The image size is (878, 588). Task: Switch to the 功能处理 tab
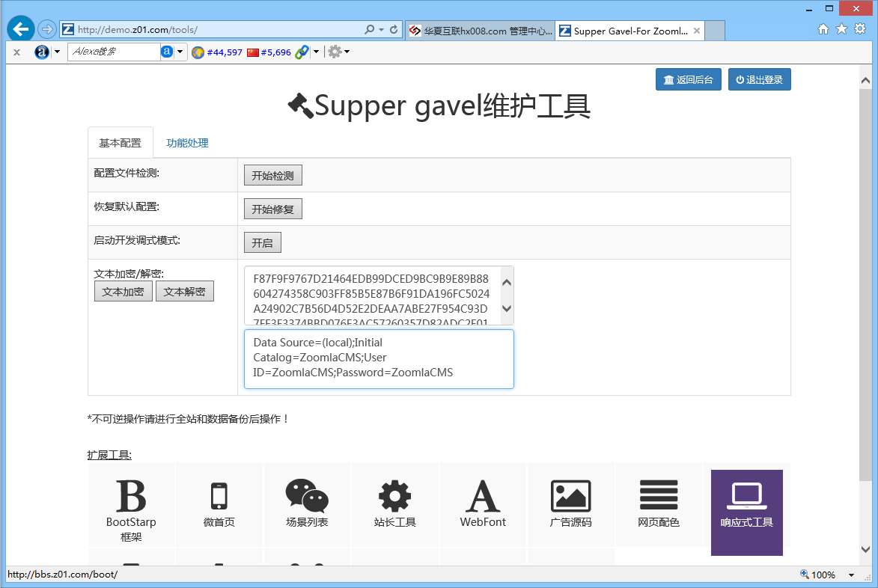[x=188, y=143]
